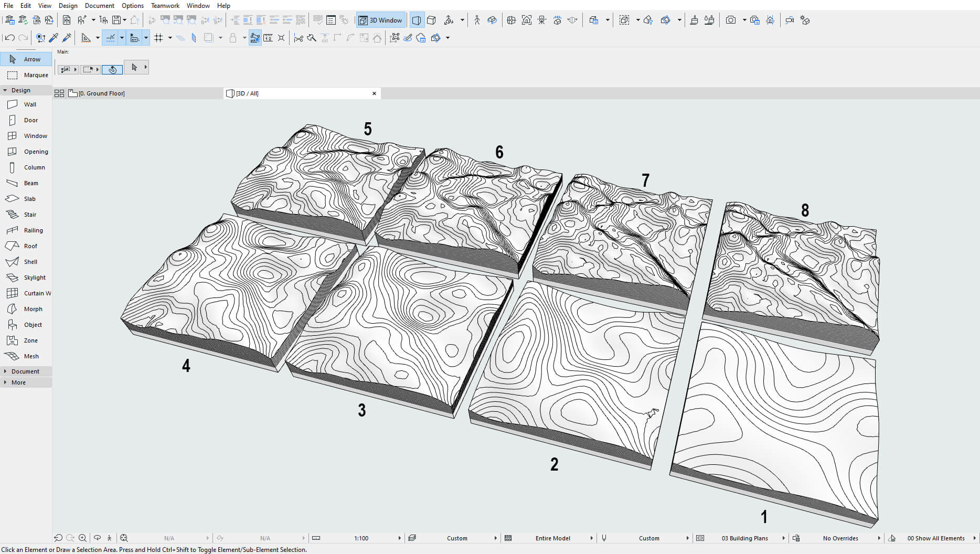The height and width of the screenshot is (554, 980).
Task: Toggle the 3D Window button in the toolbar
Action: point(380,20)
